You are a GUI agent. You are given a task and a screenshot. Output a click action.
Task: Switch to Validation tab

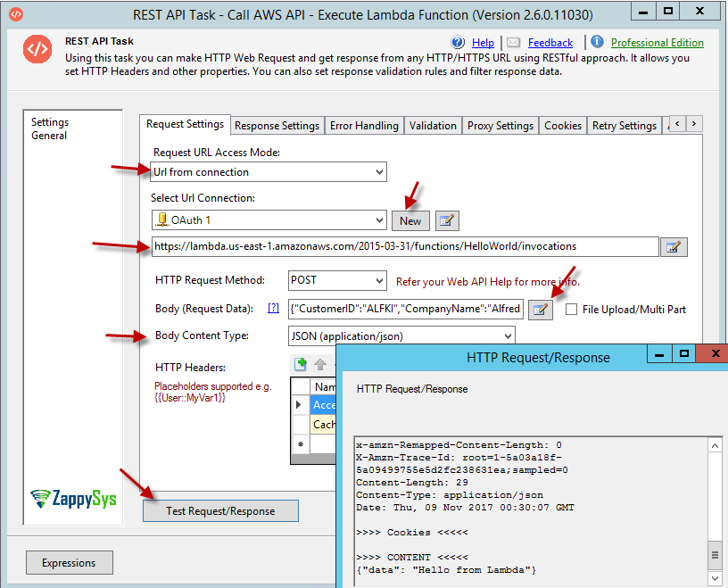433,126
